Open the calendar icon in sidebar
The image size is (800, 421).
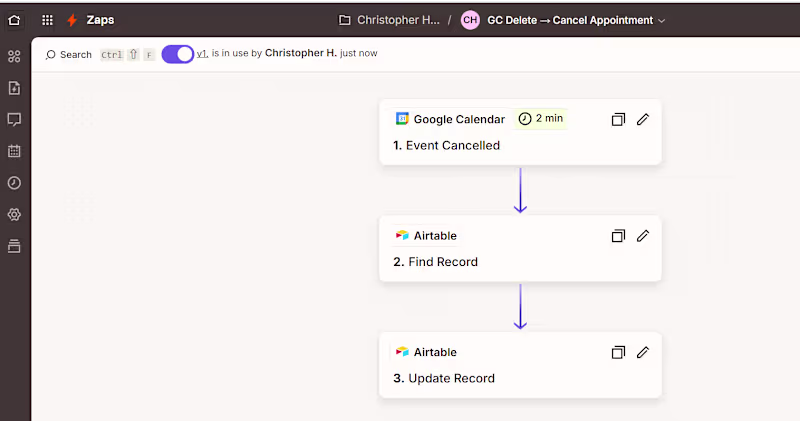[x=14, y=151]
